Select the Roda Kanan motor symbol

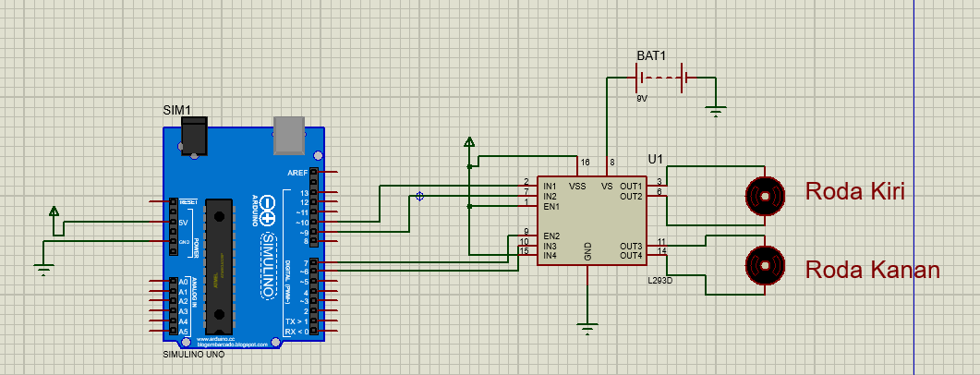[x=765, y=265]
